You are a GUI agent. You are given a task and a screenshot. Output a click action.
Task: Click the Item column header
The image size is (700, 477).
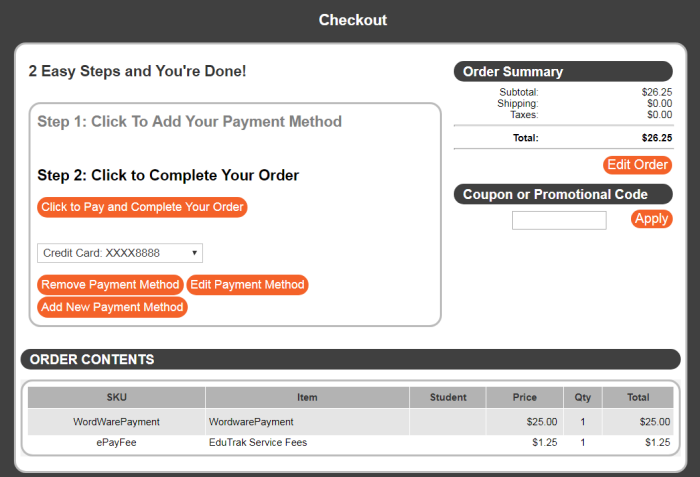tap(307, 397)
